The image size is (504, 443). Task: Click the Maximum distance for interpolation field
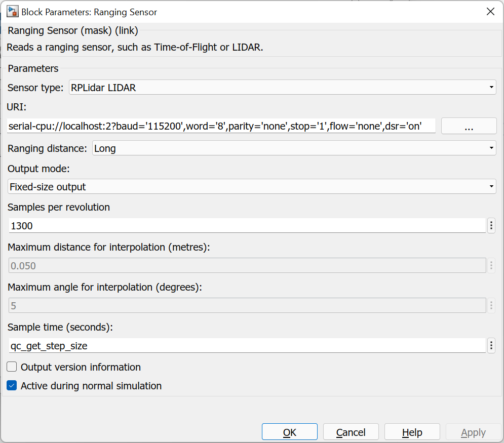click(x=247, y=266)
